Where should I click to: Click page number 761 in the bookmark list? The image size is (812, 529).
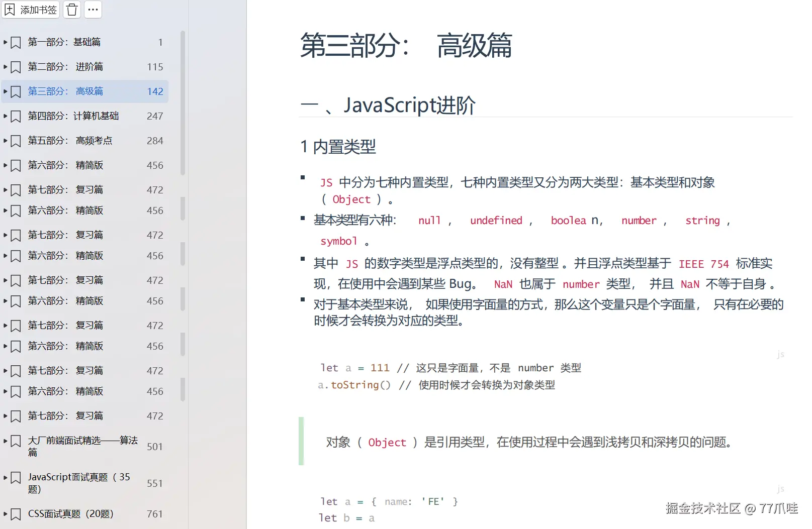[155, 514]
